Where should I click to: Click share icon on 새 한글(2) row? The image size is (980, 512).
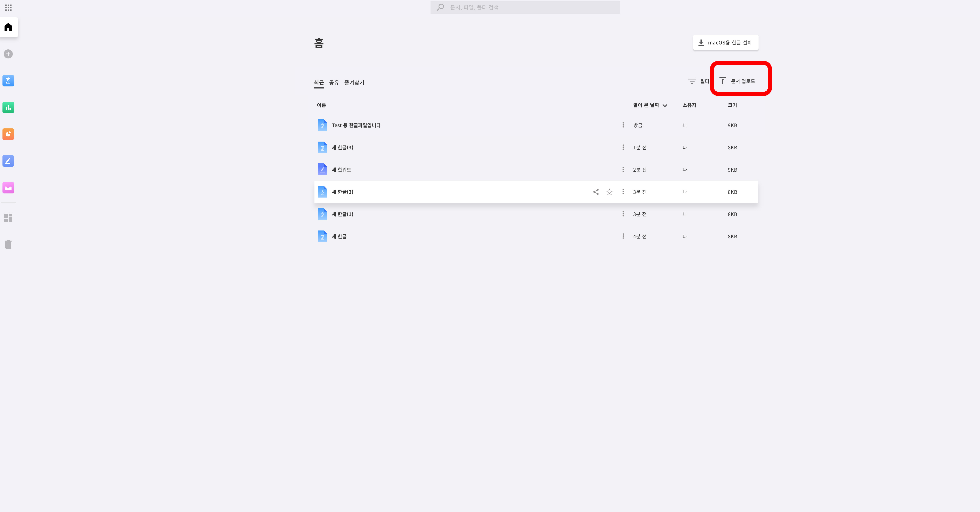[x=596, y=192]
